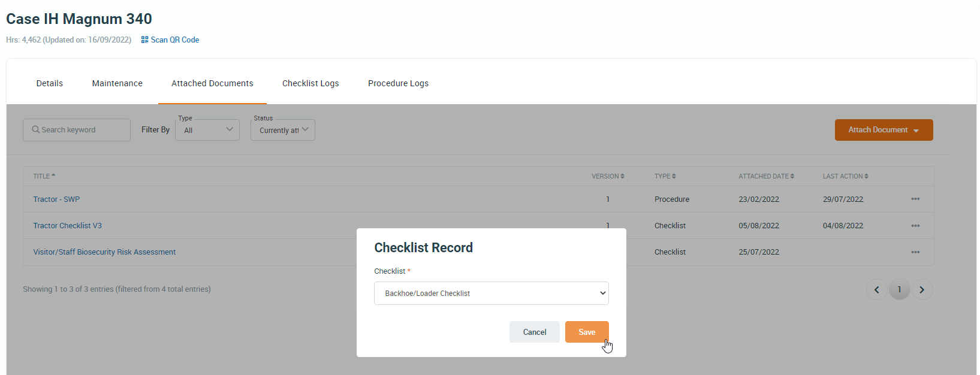Open the Tractor - SWP document
Screen dimensions: 980x375
pyautogui.click(x=56, y=199)
